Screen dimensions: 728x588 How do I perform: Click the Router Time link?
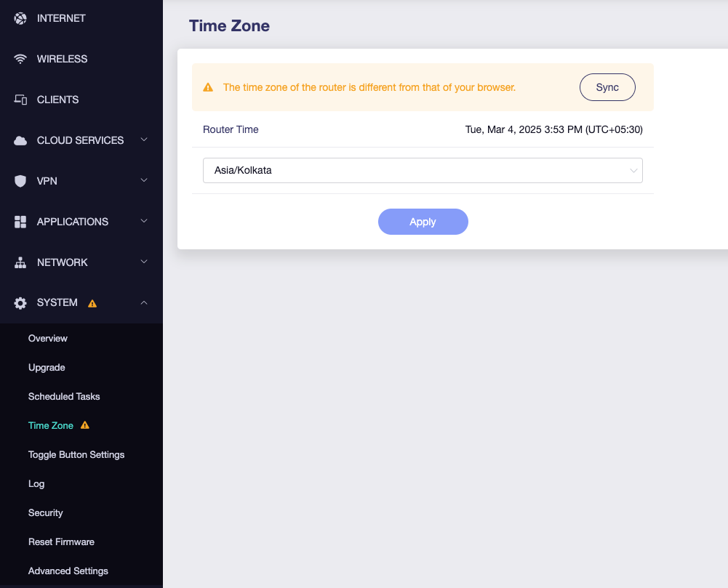(x=231, y=129)
